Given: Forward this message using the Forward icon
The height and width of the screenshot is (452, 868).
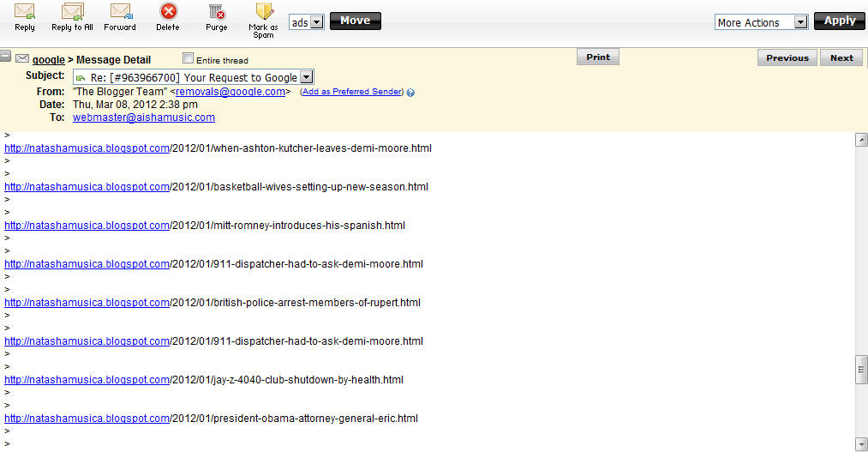Looking at the screenshot, I should coord(121,12).
